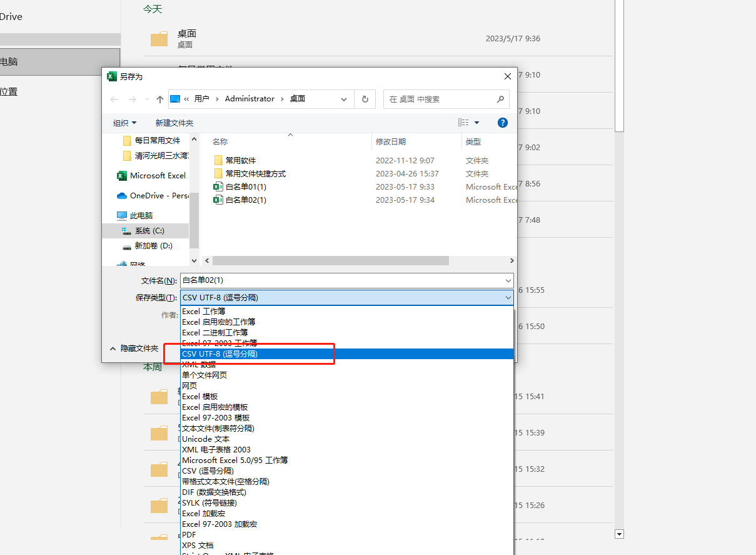Image resolution: width=756 pixels, height=555 pixels.
Task: Choose Excel 97-2003 加载宏 format
Action: (x=347, y=524)
